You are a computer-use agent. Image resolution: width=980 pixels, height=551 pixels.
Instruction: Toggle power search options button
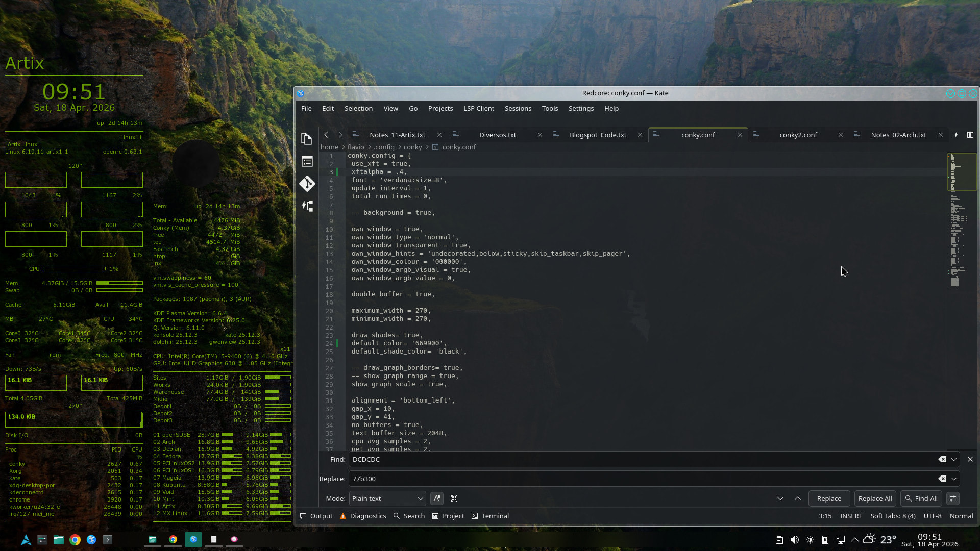[952, 498]
